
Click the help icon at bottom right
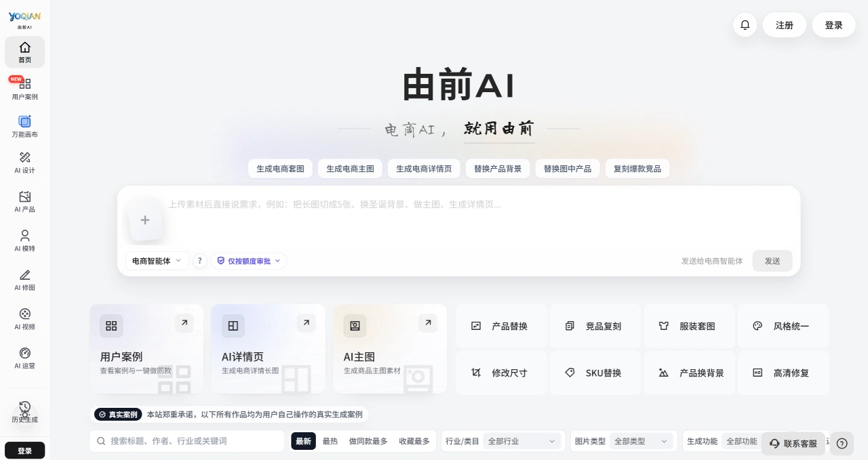click(x=842, y=444)
